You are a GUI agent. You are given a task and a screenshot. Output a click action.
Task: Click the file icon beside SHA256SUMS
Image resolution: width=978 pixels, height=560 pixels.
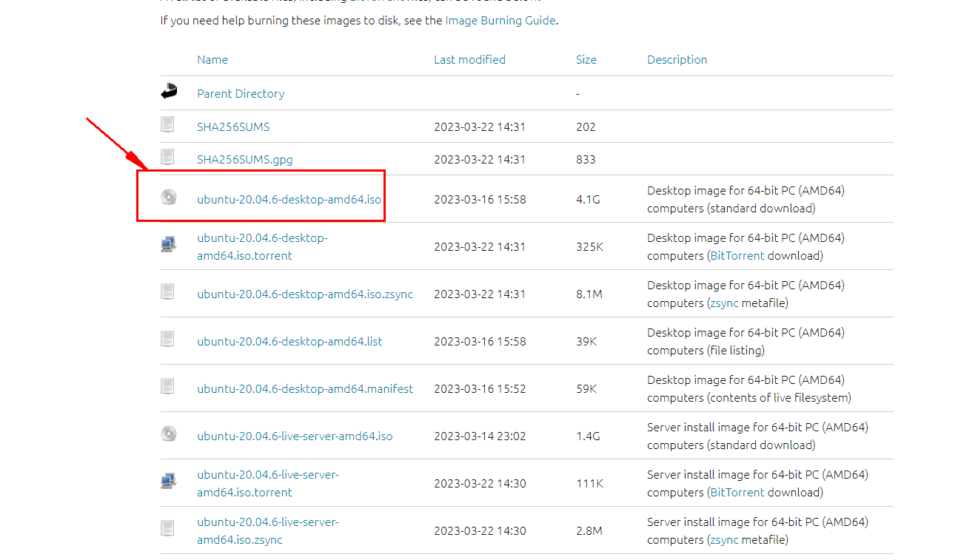click(168, 124)
